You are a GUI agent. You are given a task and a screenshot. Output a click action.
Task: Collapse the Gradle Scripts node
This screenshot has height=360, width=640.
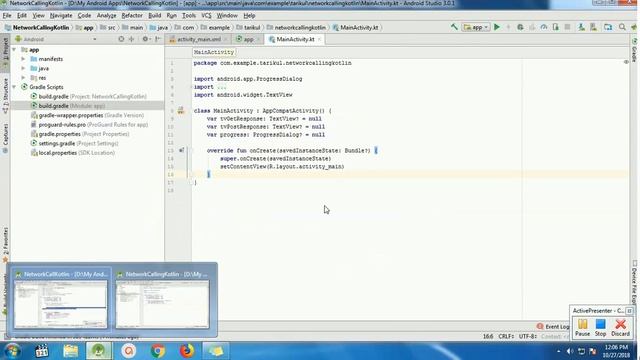click(x=14, y=87)
